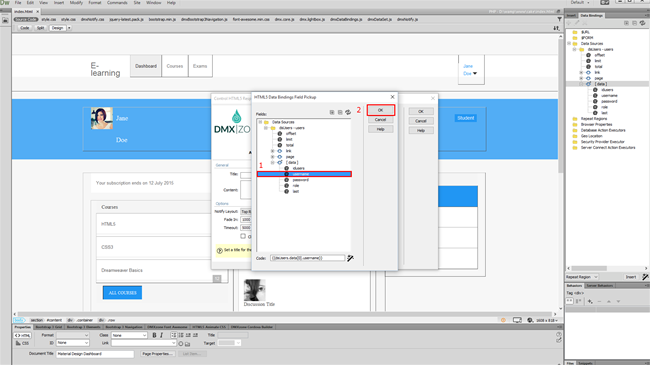Open the Class dropdown in Properties
The image size is (650, 365).
(x=129, y=335)
